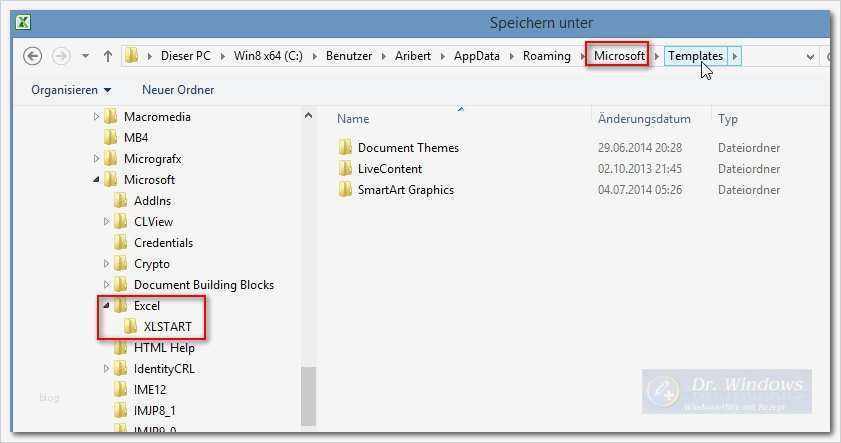This screenshot has width=841, height=443.
Task: Select Document Building Blocks in tree
Action: 204,285
